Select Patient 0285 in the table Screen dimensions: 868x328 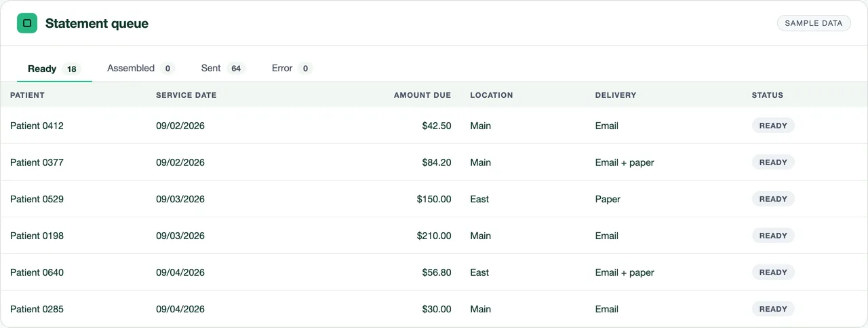pos(37,309)
